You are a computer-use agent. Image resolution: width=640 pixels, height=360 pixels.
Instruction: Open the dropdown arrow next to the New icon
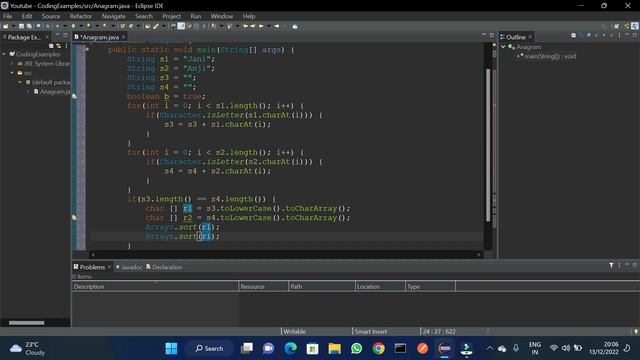point(13,26)
